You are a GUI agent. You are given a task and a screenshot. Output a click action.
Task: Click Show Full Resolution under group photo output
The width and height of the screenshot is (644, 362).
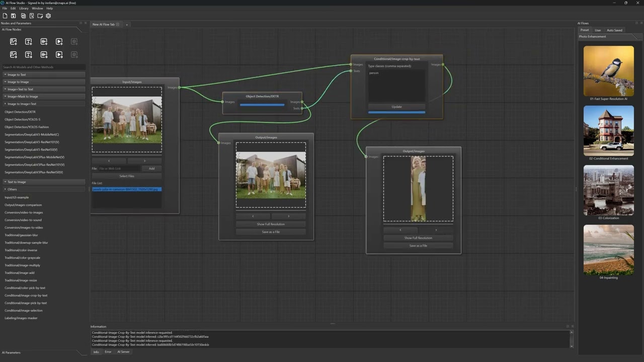271,224
